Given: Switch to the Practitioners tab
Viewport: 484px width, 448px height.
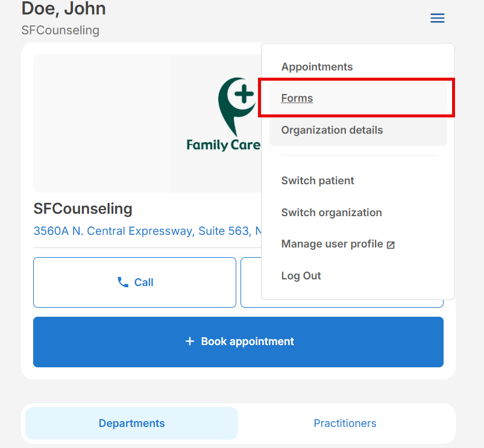Looking at the screenshot, I should [345, 423].
